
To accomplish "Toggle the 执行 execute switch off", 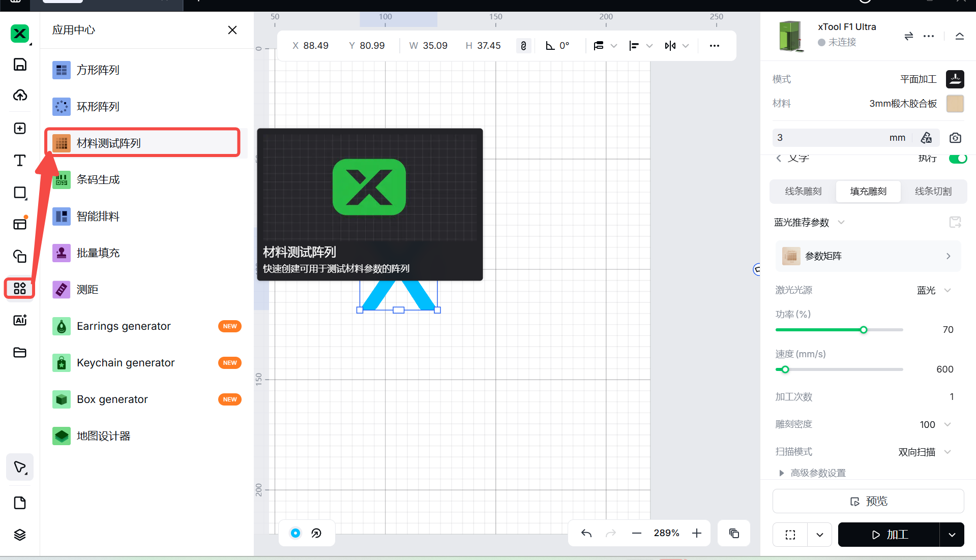I will [x=958, y=159].
